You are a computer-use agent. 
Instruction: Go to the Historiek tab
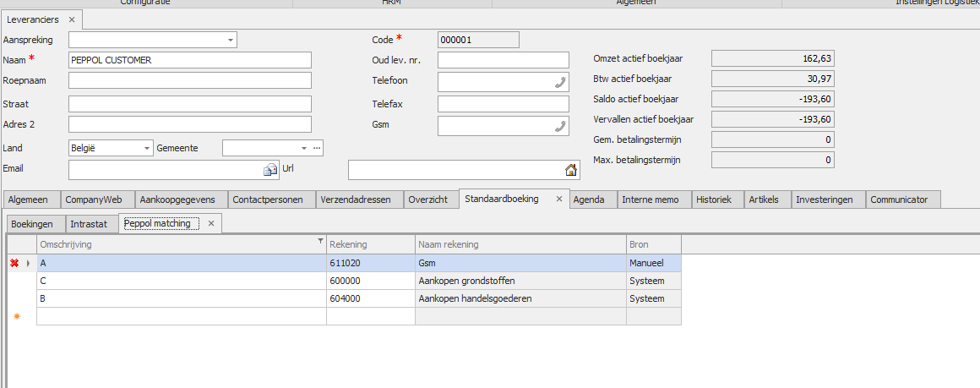717,200
